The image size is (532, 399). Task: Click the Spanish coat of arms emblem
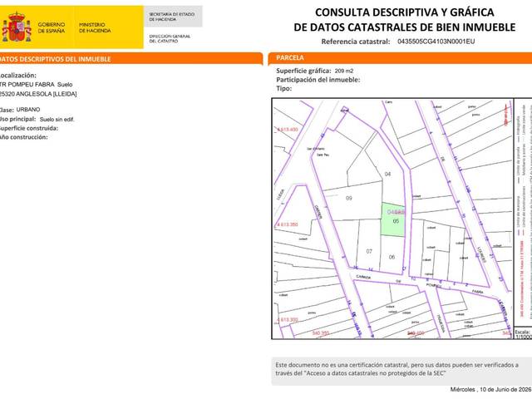click(x=17, y=27)
